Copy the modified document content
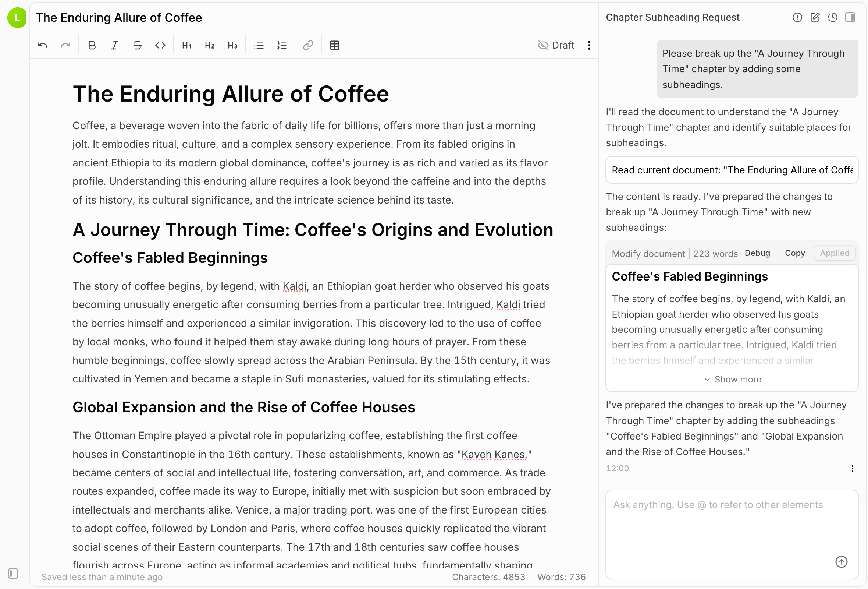868x589 pixels. tap(794, 253)
